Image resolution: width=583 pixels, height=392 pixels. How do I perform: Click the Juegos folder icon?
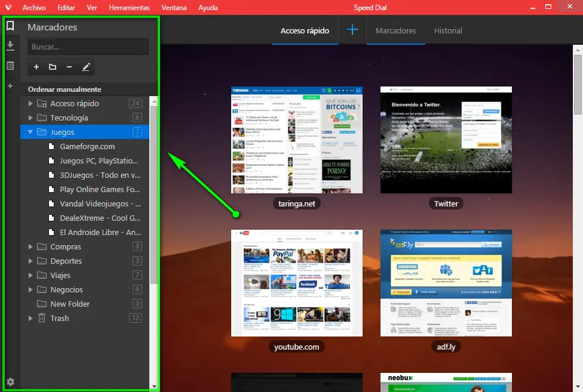(x=42, y=132)
